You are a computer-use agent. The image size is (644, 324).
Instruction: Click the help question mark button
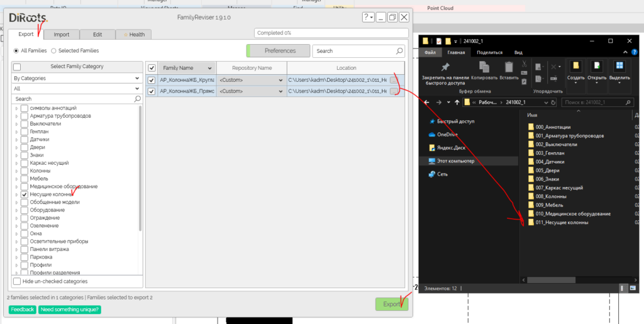click(x=369, y=17)
